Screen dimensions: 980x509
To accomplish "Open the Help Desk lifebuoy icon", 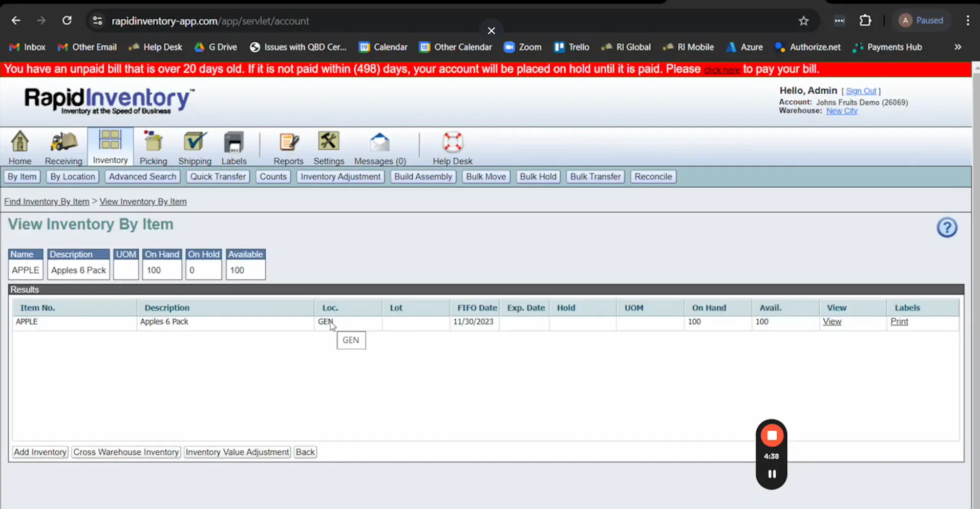I will tap(453, 142).
